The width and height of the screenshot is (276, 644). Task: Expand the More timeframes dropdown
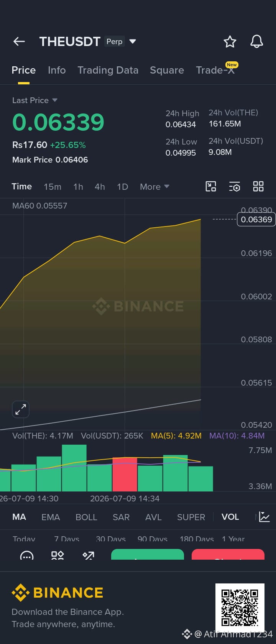154,187
